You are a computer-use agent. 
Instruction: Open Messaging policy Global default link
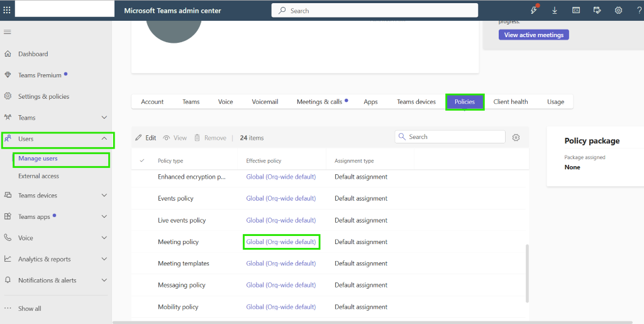click(x=281, y=285)
